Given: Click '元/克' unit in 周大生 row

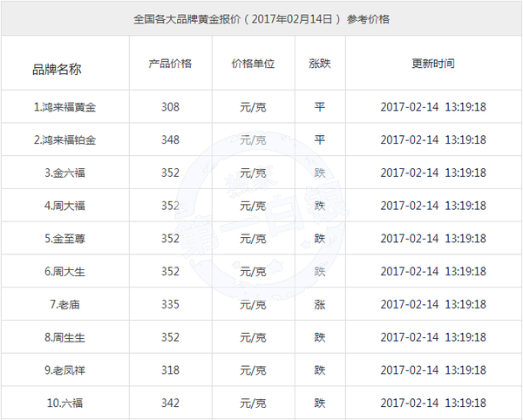Looking at the screenshot, I should coord(253,271).
